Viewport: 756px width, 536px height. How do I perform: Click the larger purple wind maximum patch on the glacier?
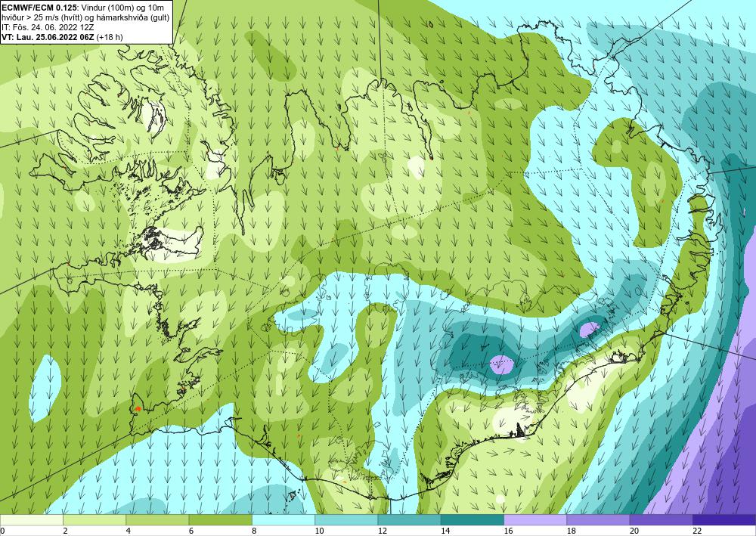tap(502, 364)
